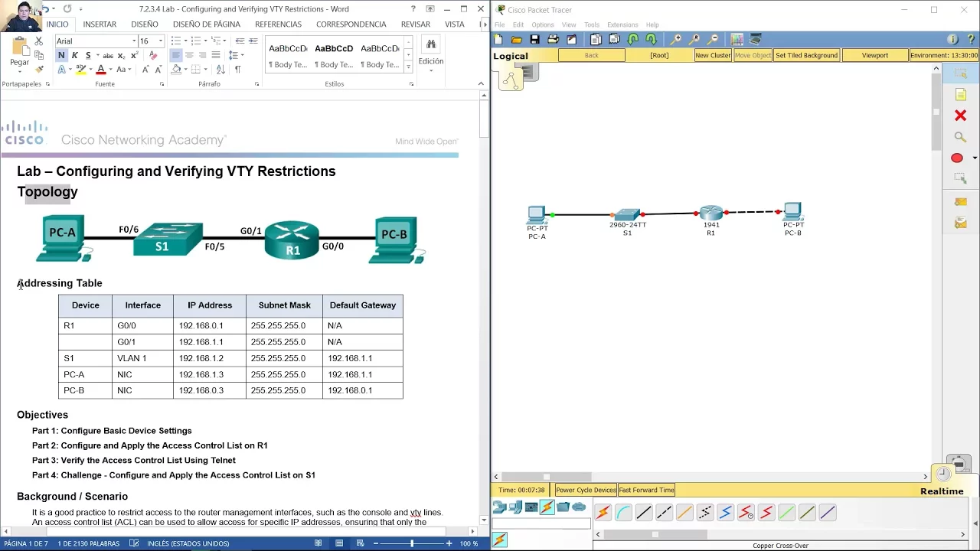
Task: Select the Place Note tool
Action: [960, 95]
